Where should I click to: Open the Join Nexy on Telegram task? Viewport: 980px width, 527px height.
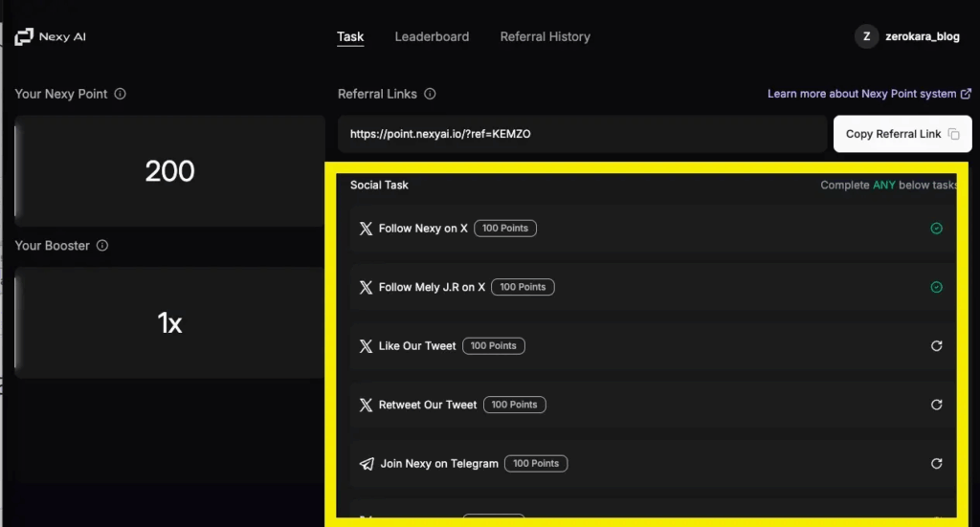tap(653, 463)
